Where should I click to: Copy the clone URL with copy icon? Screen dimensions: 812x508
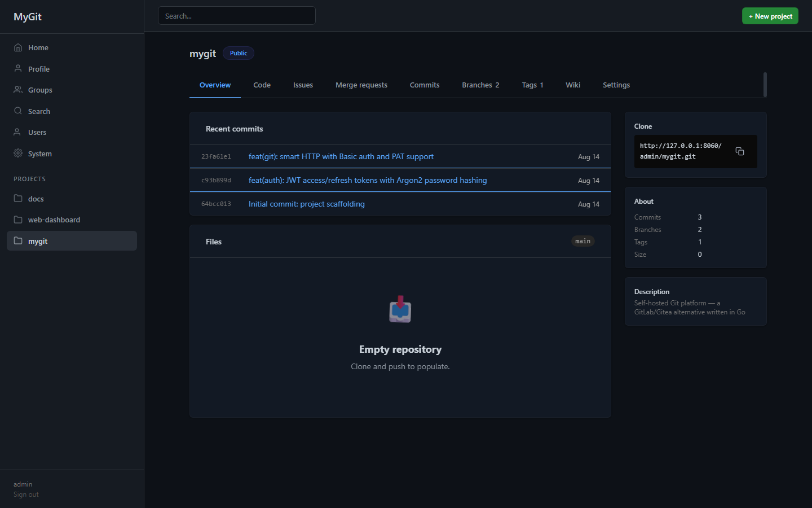click(740, 151)
